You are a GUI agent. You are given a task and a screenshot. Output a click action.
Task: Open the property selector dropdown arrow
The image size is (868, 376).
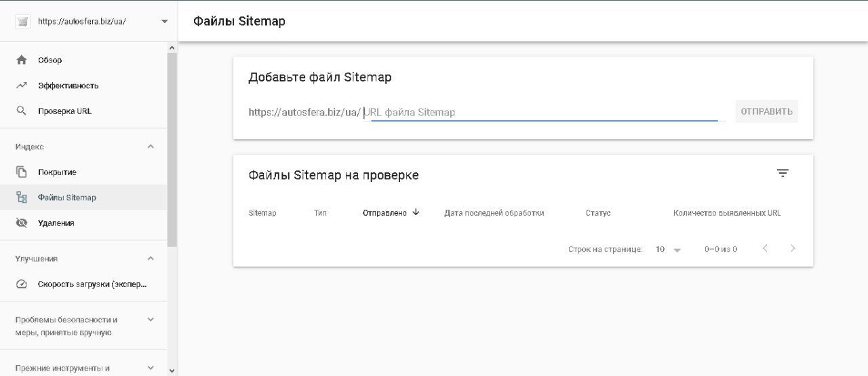[164, 21]
